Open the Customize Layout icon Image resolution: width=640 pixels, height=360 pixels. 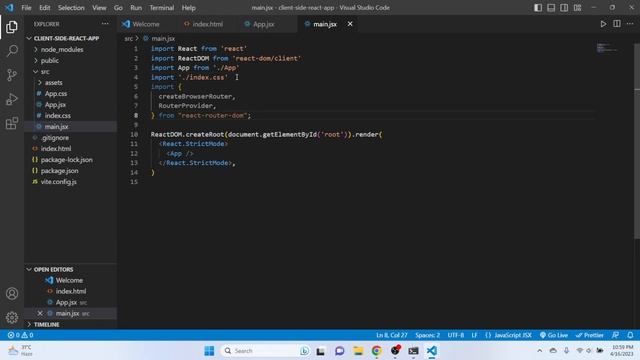[x=578, y=8]
